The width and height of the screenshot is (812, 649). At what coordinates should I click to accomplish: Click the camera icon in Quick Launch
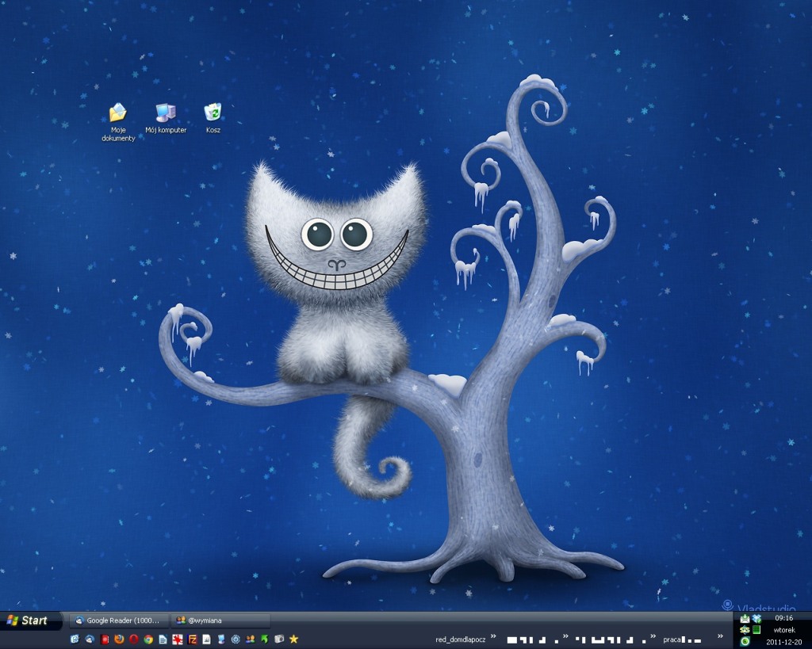[279, 639]
